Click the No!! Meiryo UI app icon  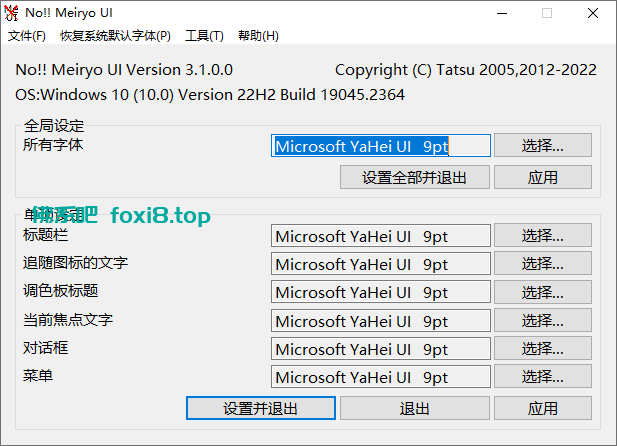[x=11, y=13]
